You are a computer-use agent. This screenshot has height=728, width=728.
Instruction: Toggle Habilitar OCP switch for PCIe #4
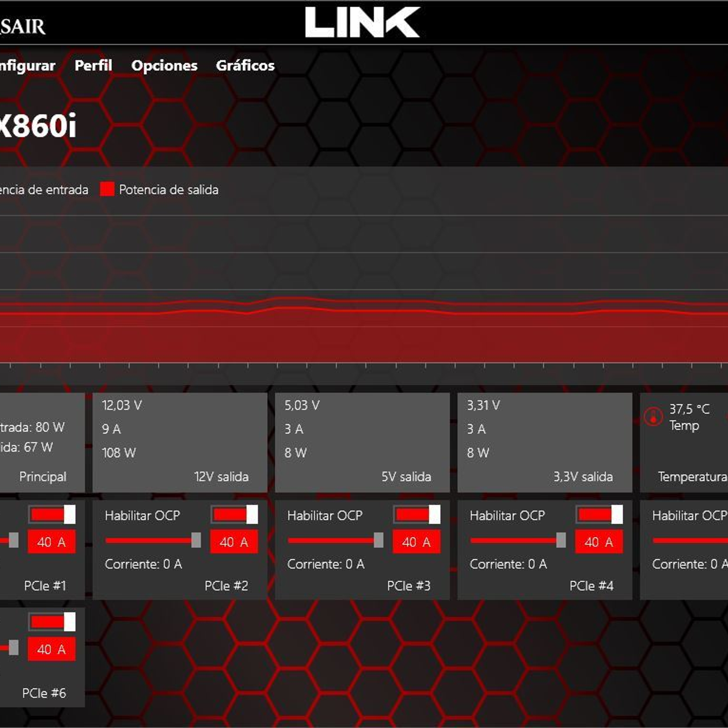(600, 515)
